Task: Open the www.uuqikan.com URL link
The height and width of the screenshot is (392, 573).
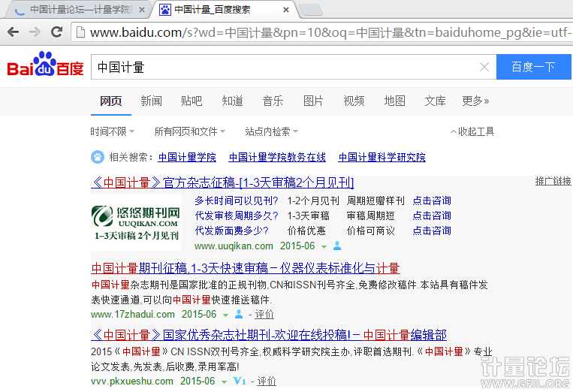Action: coord(234,246)
